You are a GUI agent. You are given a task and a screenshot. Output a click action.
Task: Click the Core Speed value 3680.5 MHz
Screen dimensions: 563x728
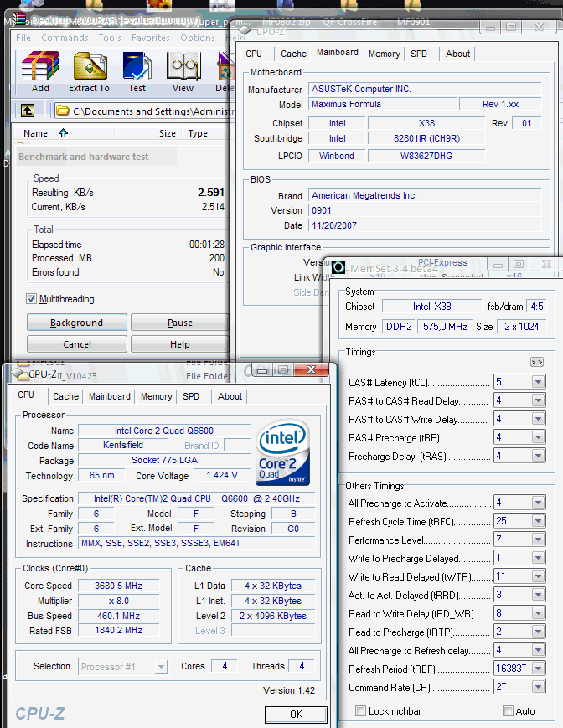pos(118,586)
